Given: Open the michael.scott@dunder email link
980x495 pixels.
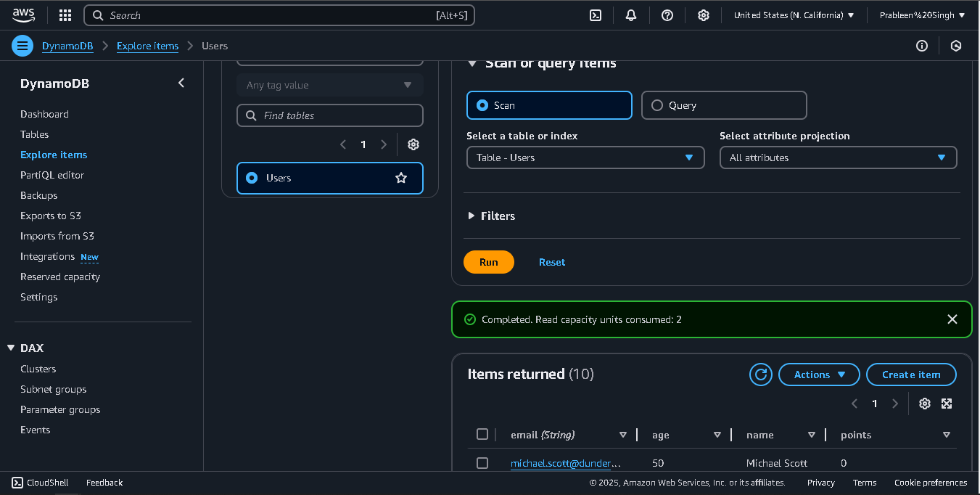Looking at the screenshot, I should (566, 463).
